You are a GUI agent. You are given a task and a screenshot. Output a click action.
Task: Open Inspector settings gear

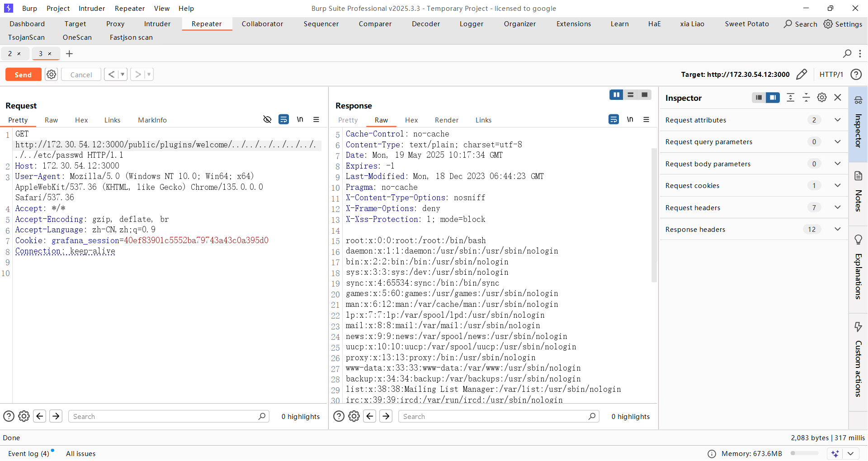[822, 98]
